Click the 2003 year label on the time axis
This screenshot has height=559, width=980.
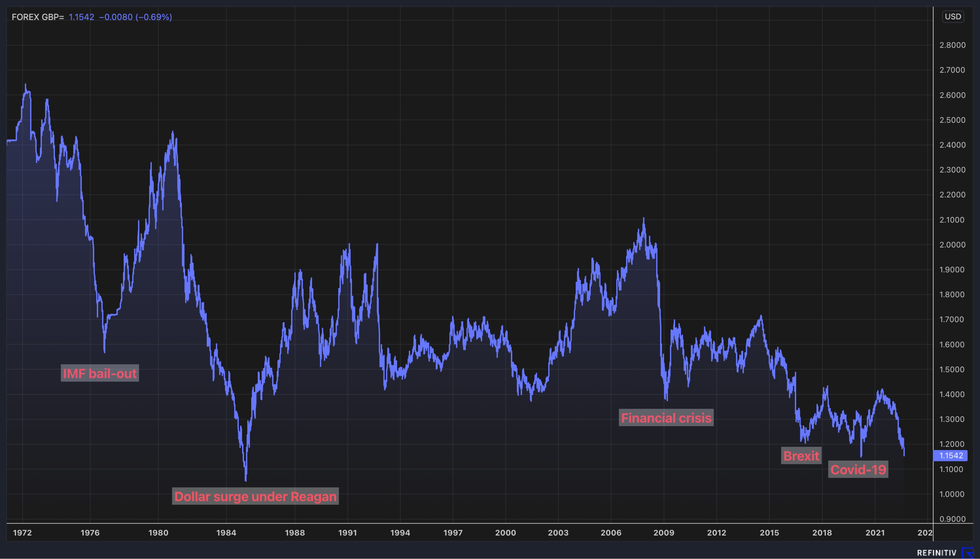click(x=558, y=533)
